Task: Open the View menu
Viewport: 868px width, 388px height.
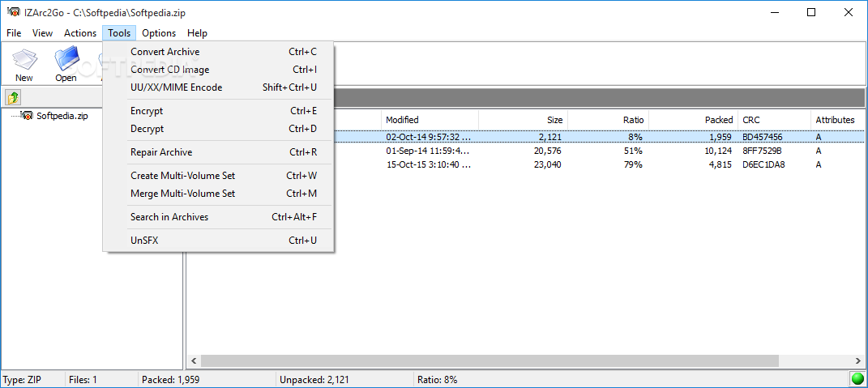Action: point(43,33)
